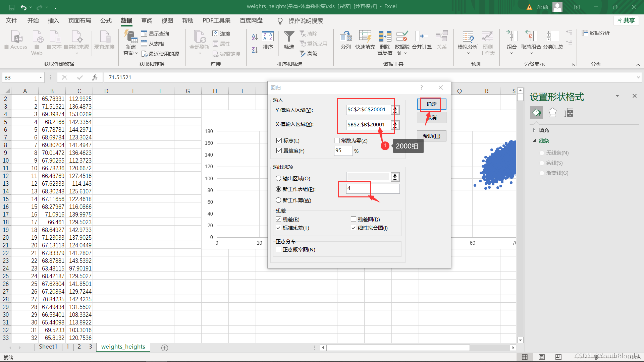Click Y range collapse selector icon
Image resolution: width=644 pixels, height=362 pixels.
click(x=395, y=110)
